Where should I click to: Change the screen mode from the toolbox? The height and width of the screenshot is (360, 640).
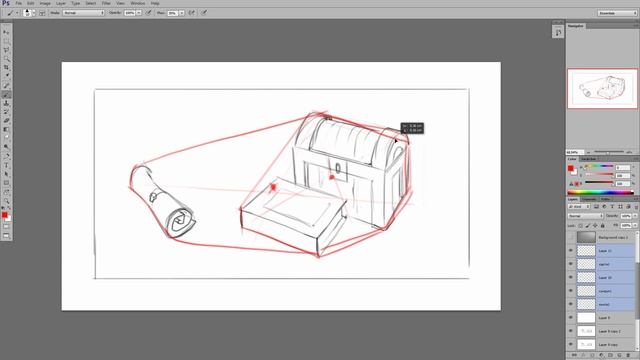[x=6, y=236]
